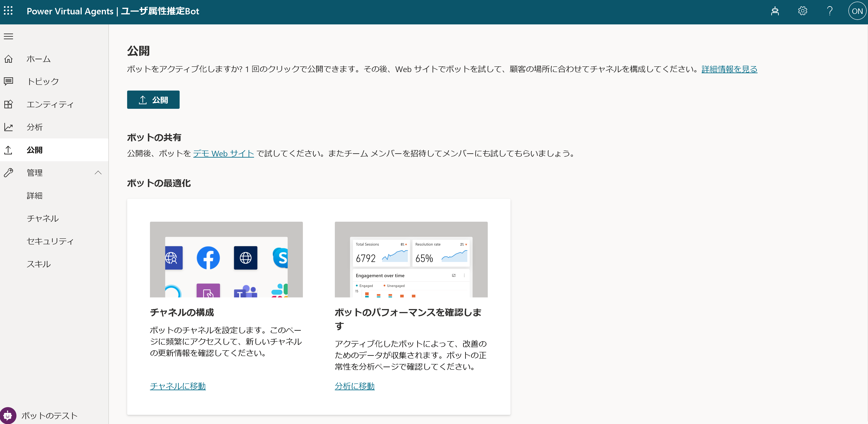Viewport: 868px width, 424px height.
Task: Click the Analytics (分析) chart icon
Action: tap(8, 127)
